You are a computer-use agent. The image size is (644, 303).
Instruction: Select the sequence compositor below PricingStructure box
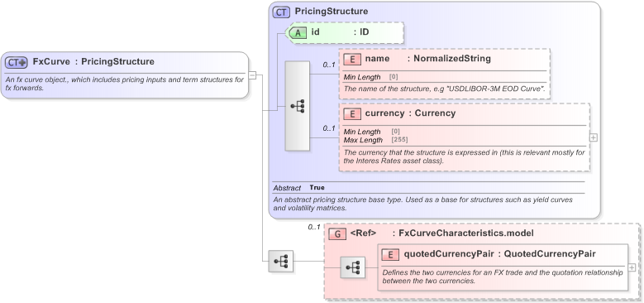pyautogui.click(x=281, y=261)
